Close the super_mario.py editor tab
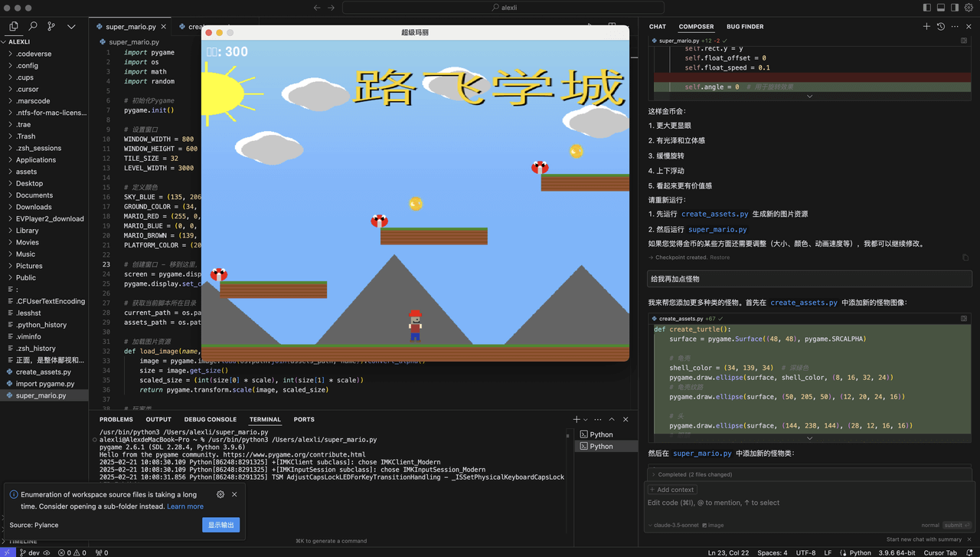Screen dimensions: 980x557 [164, 27]
